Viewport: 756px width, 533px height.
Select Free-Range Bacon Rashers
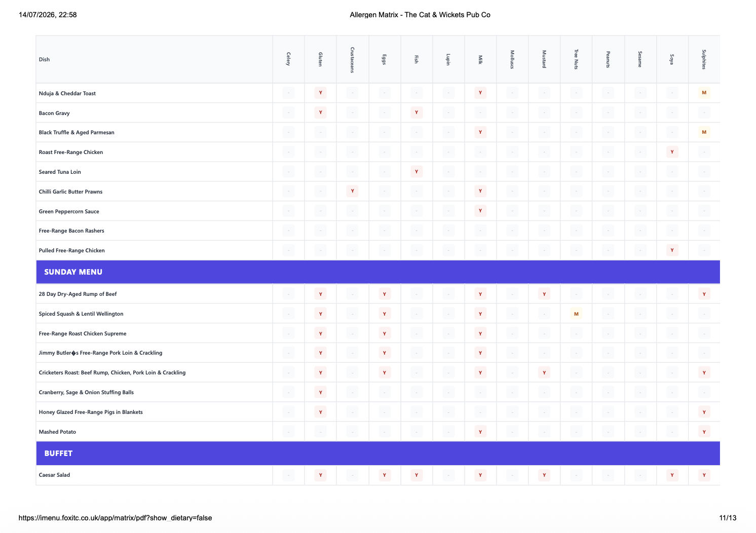pyautogui.click(x=71, y=231)
